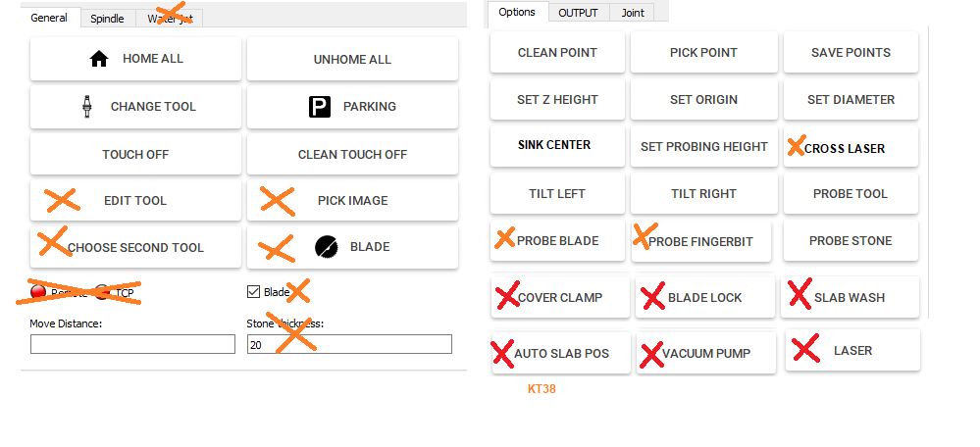
Task: Click the SAVE POINTS button
Action: pos(851,53)
